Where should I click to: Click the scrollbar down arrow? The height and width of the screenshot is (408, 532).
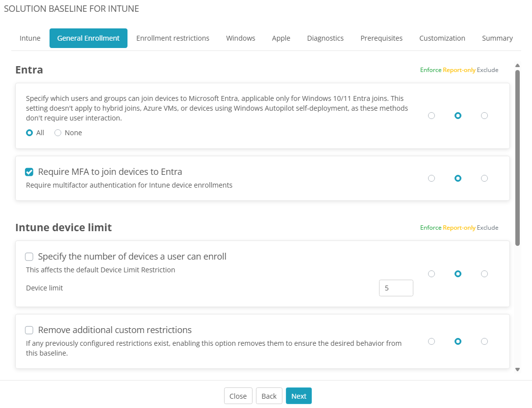click(517, 370)
